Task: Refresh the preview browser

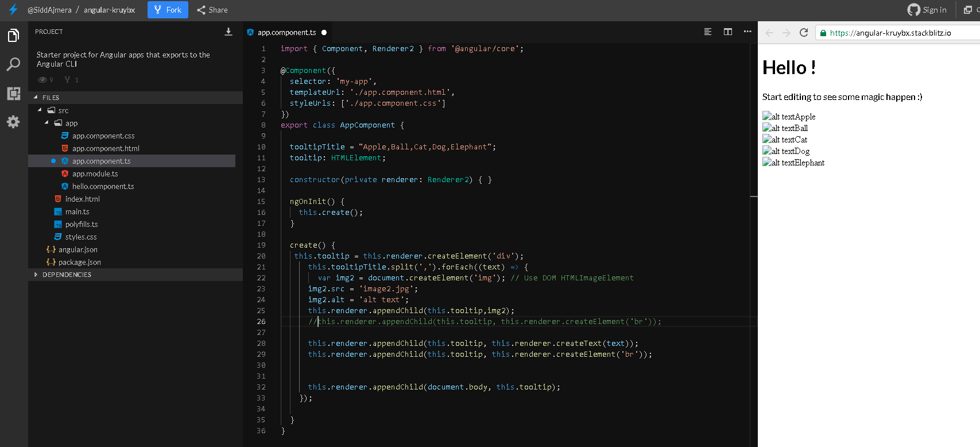Action: point(804,33)
